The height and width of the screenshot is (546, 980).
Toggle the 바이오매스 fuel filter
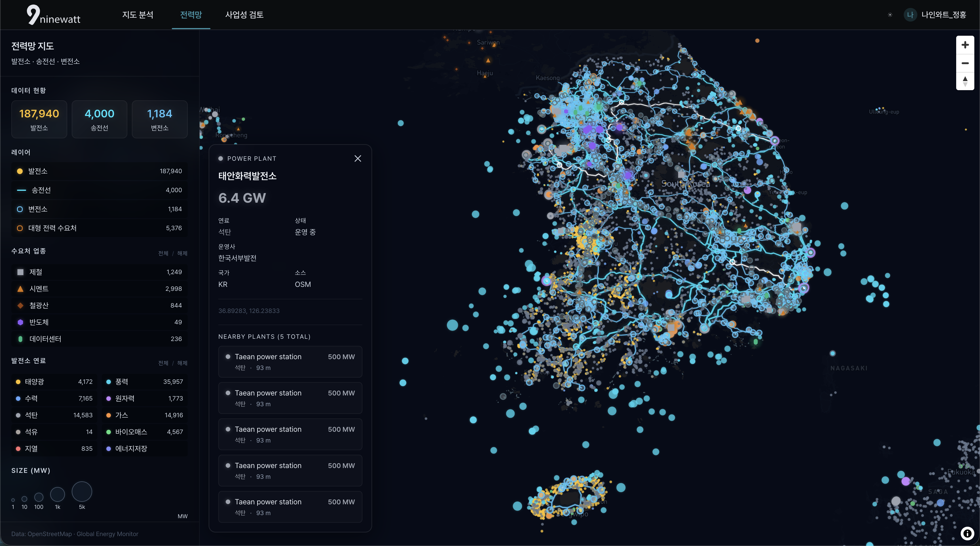pos(145,432)
